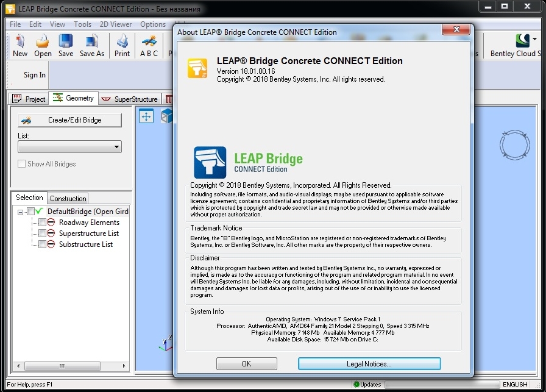Click the small LEAP Bridge icon in About dialog
This screenshot has width=546, height=392.
tap(197, 68)
